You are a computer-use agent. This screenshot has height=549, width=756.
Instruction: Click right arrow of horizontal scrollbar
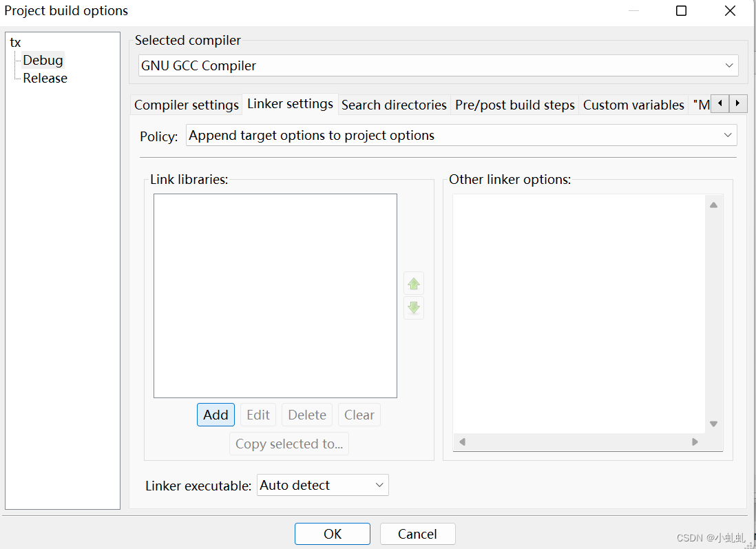695,442
